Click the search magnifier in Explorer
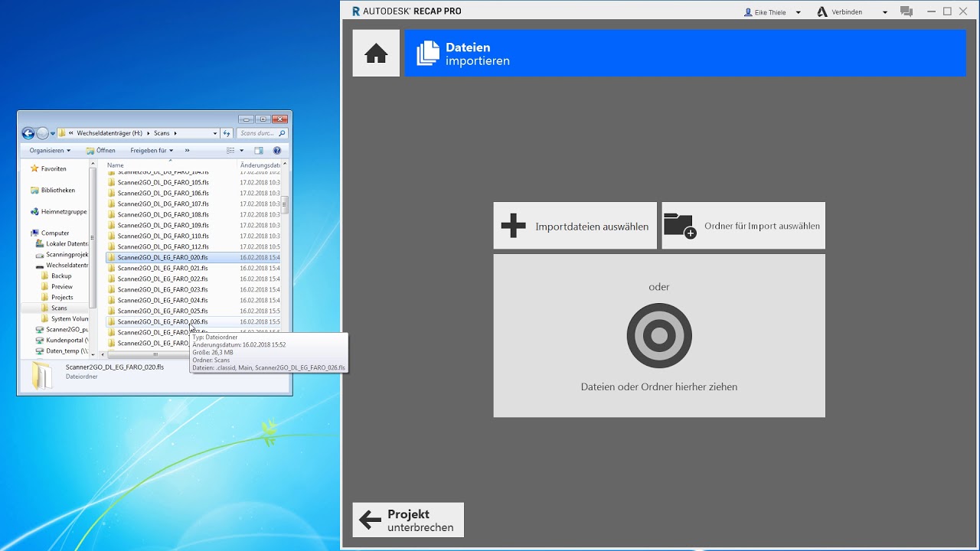Viewport: 980px width, 551px height. (282, 133)
